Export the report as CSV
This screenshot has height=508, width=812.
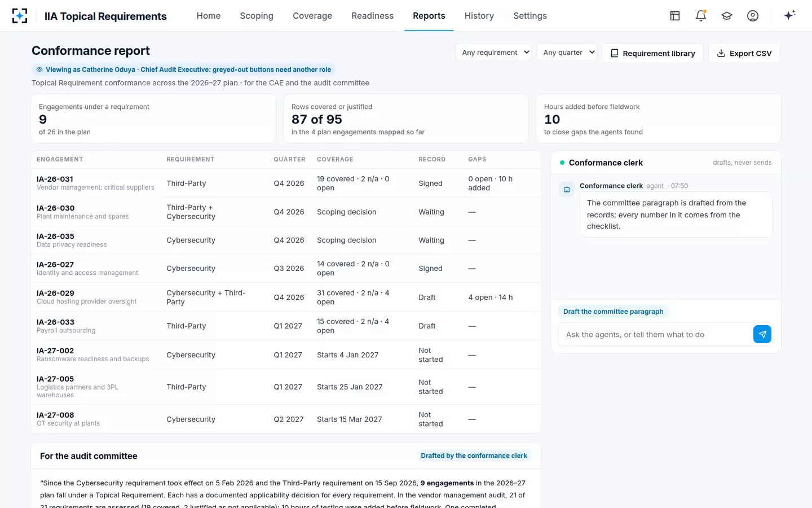tap(744, 53)
